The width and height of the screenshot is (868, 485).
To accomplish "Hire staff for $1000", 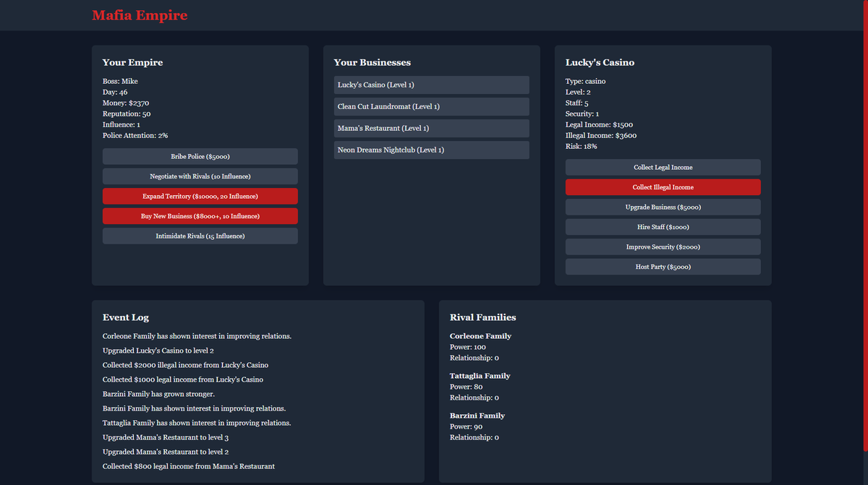I will (x=663, y=226).
